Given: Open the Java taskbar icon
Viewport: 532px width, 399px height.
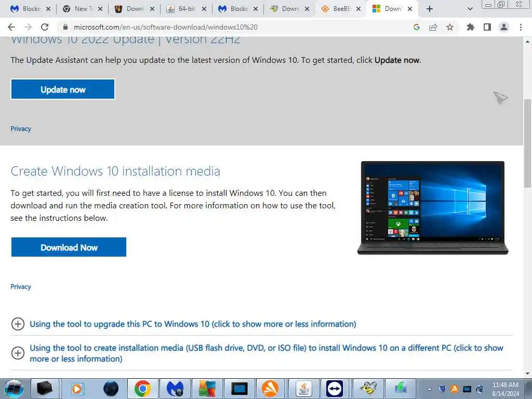Looking at the screenshot, I should pos(304,389).
